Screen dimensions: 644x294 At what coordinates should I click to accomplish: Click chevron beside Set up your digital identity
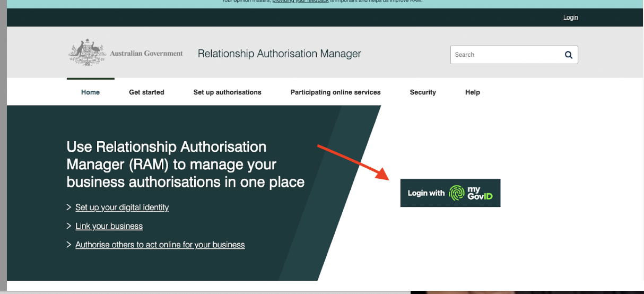(69, 207)
